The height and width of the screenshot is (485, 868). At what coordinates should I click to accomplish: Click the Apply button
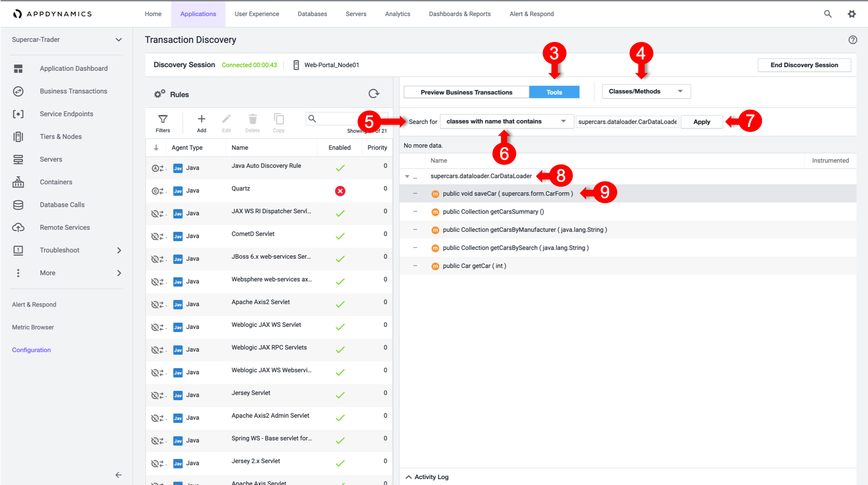(702, 122)
